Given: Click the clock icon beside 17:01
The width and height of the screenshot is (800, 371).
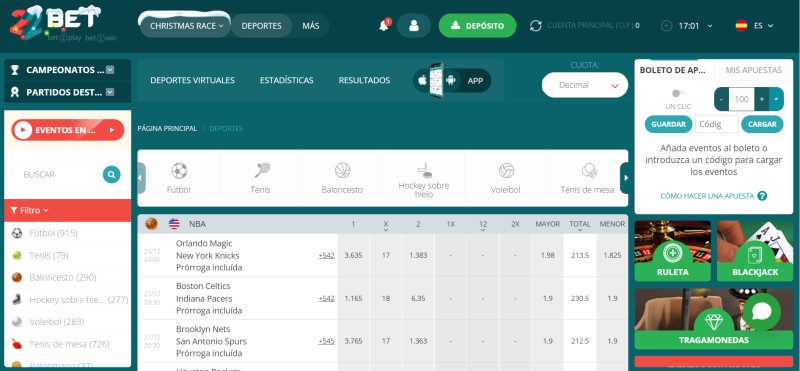Looking at the screenshot, I should click(x=666, y=26).
